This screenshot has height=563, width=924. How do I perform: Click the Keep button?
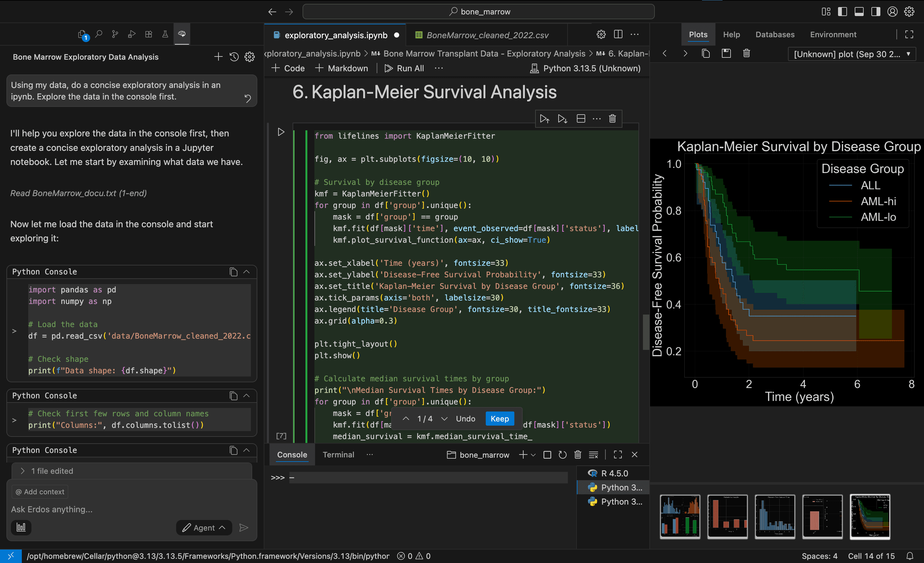point(499,419)
